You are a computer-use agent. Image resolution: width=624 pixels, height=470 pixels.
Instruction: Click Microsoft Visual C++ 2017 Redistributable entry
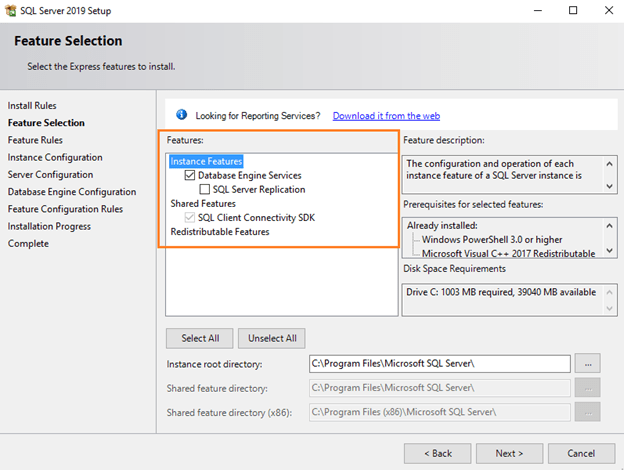(508, 253)
